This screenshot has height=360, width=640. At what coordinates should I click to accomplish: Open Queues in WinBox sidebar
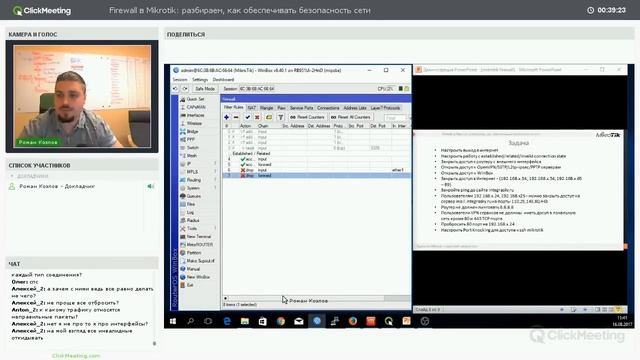point(191,196)
